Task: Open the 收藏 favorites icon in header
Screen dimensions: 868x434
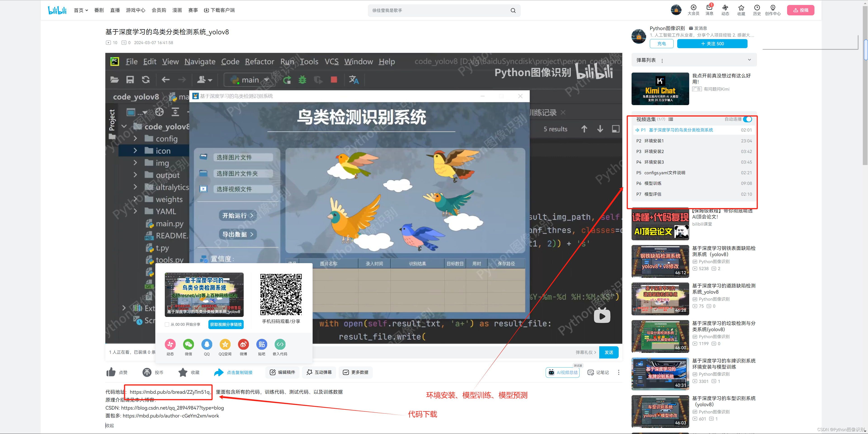Action: coord(741,10)
